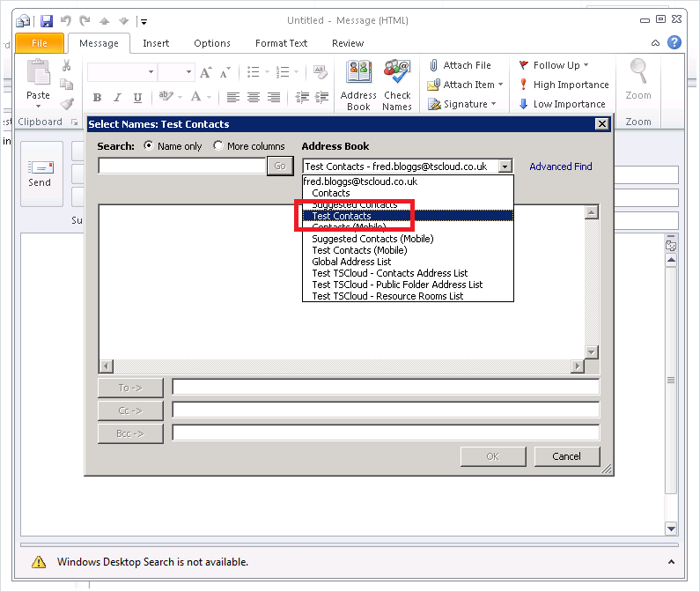Click the Cut scissors icon
Image resolution: width=700 pixels, height=592 pixels.
tap(67, 66)
